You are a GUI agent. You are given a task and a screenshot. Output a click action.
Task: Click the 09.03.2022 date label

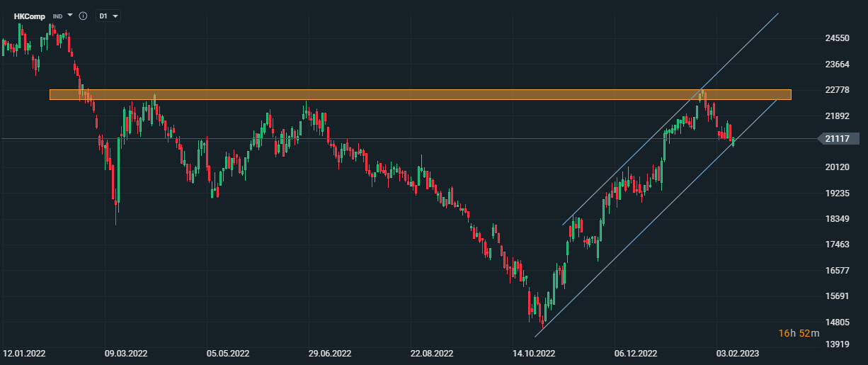126,353
